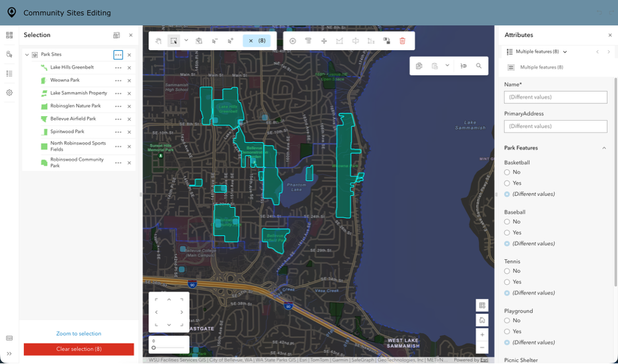Click the create feature plus icon
The height and width of the screenshot is (364, 618).
[x=293, y=41]
